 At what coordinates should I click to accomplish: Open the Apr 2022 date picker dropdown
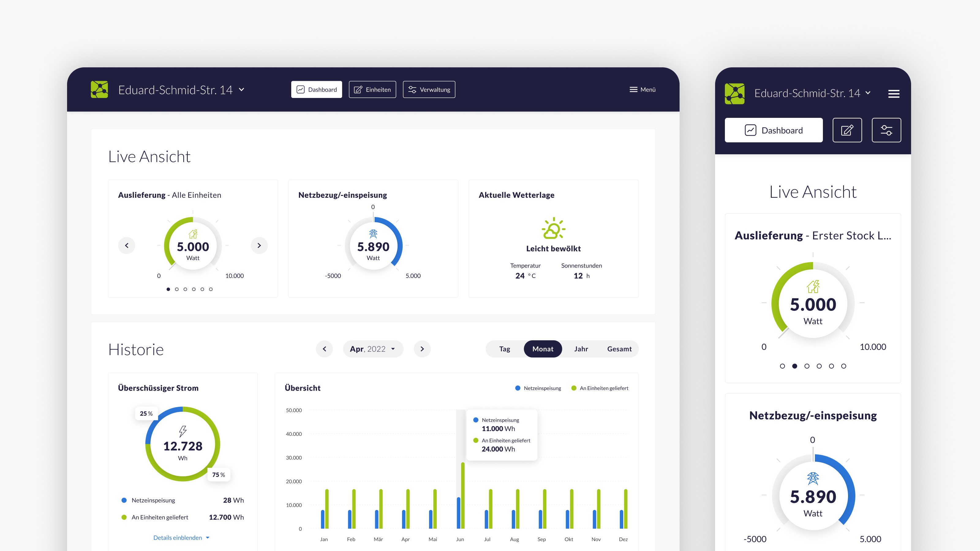click(x=373, y=349)
